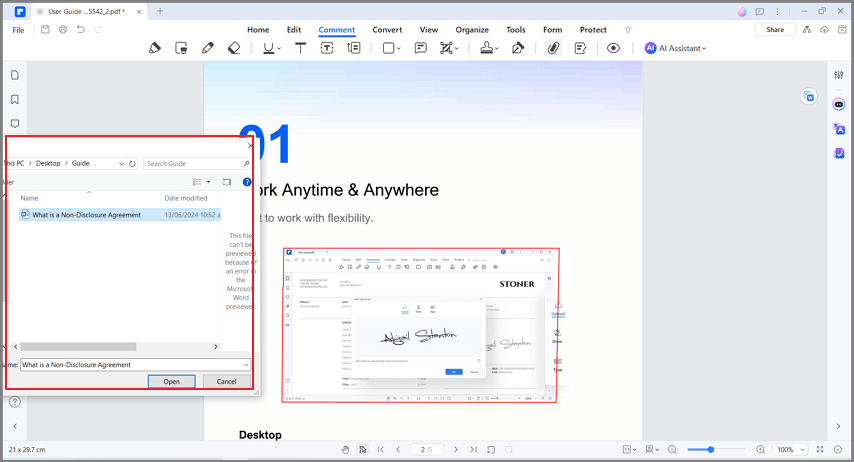Jump to the first page
The width and height of the screenshot is (854, 462).
(x=381, y=449)
